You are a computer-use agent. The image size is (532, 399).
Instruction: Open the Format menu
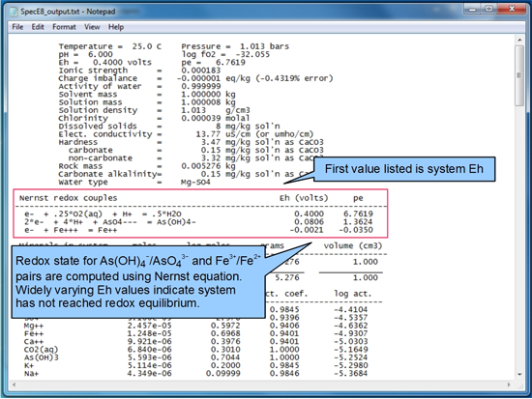tap(64, 27)
